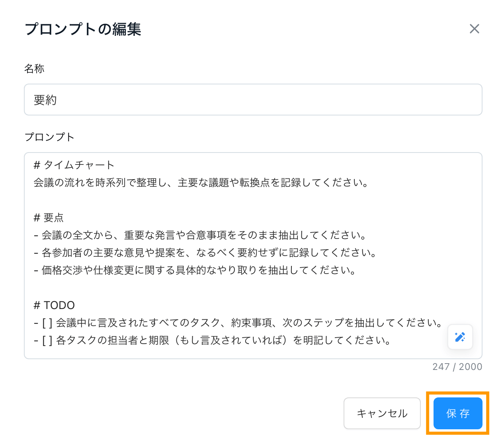
Task: Click the line starting '各タスクの担当者と期限'
Action: 212,340
